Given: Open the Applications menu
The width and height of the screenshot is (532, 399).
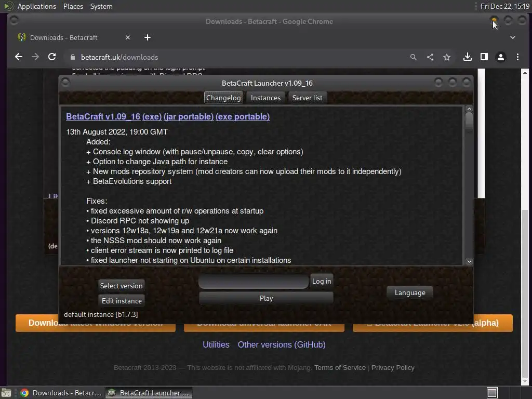Looking at the screenshot, I should pyautogui.click(x=37, y=6).
